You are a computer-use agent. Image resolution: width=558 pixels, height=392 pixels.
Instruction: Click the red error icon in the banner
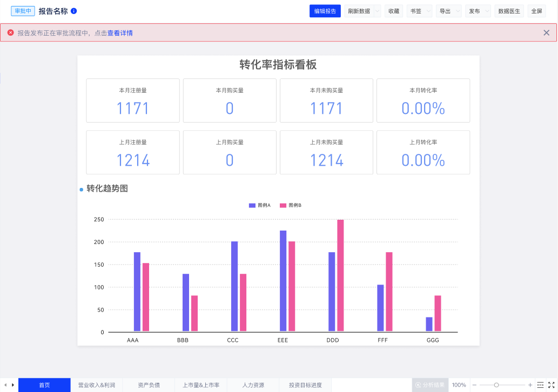point(10,33)
